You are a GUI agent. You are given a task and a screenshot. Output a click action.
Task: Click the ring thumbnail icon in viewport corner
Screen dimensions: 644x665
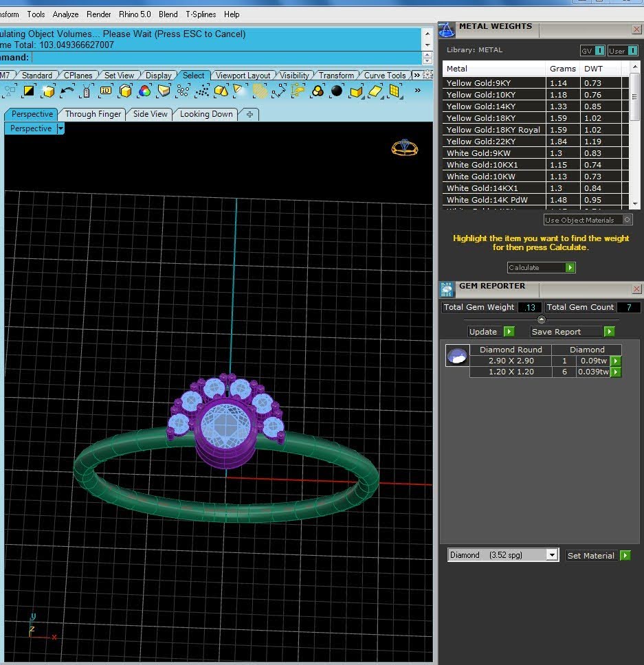[404, 148]
